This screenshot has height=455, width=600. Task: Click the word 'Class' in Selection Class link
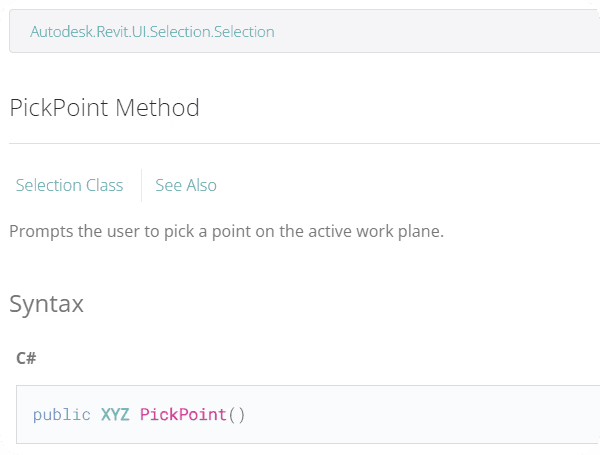104,185
